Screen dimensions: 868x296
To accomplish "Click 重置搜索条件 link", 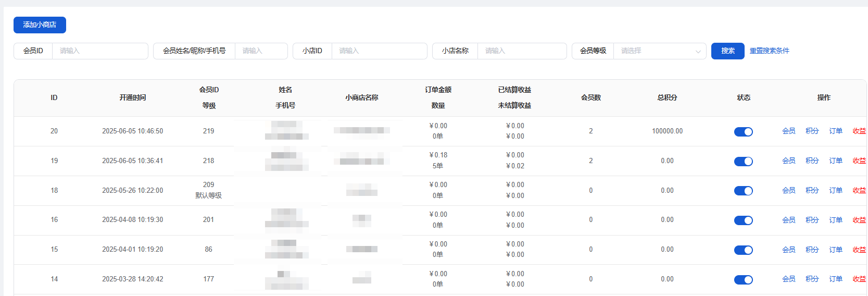I will (x=769, y=51).
